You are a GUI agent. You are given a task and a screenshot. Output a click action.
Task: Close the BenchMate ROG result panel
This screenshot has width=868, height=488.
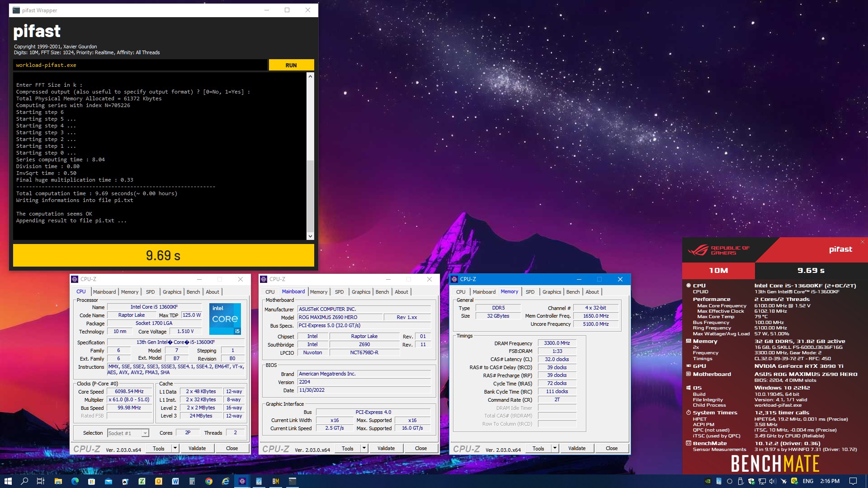click(x=862, y=242)
